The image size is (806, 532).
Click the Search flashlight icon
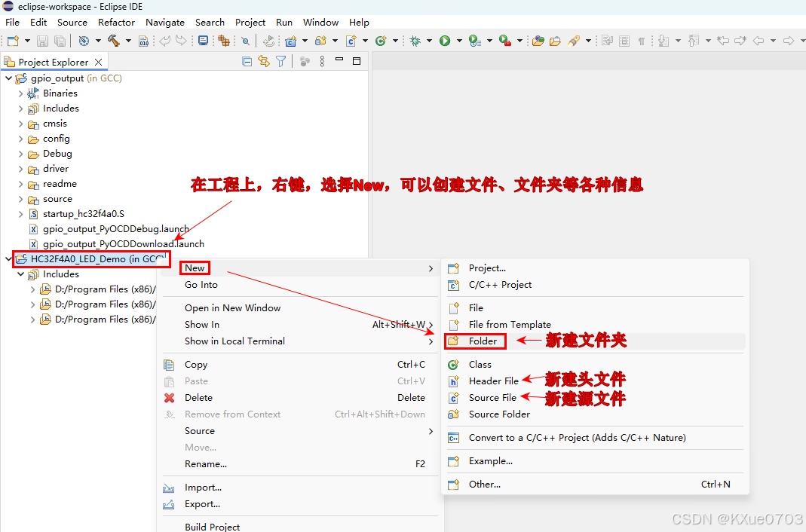pyautogui.click(x=574, y=41)
